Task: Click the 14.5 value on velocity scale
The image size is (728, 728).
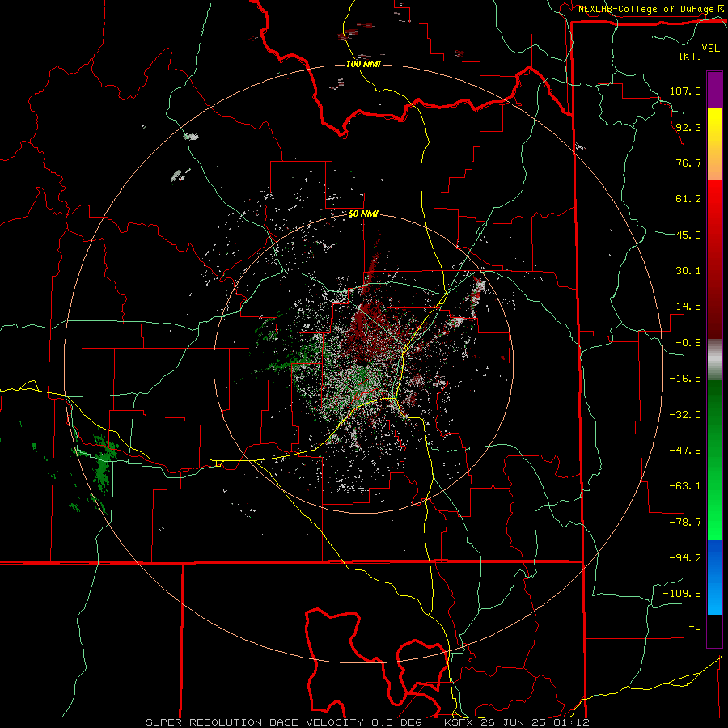Action: [x=688, y=307]
